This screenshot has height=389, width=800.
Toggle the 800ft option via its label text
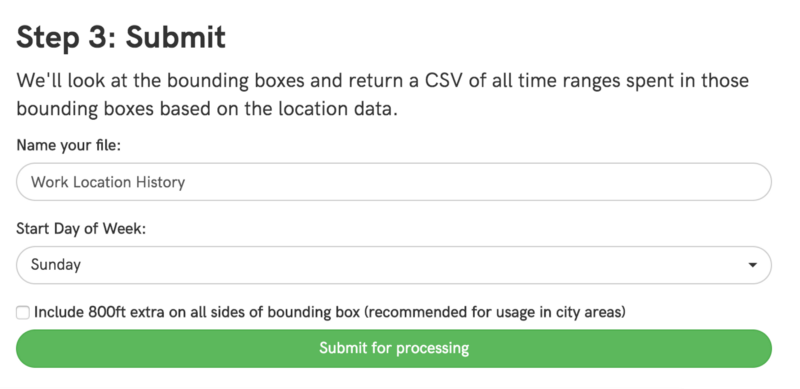(330, 312)
